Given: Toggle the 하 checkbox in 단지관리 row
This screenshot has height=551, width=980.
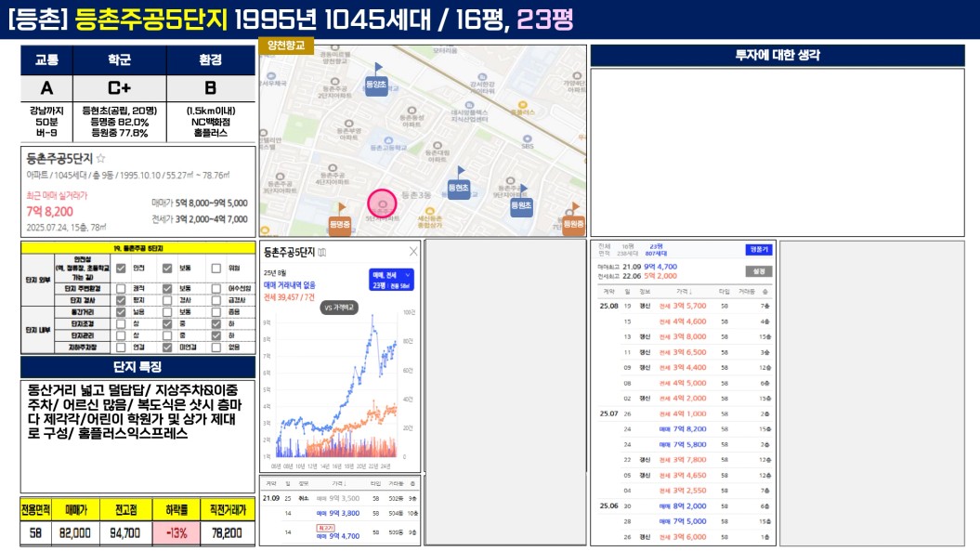Looking at the screenshot, I should tap(216, 335).
